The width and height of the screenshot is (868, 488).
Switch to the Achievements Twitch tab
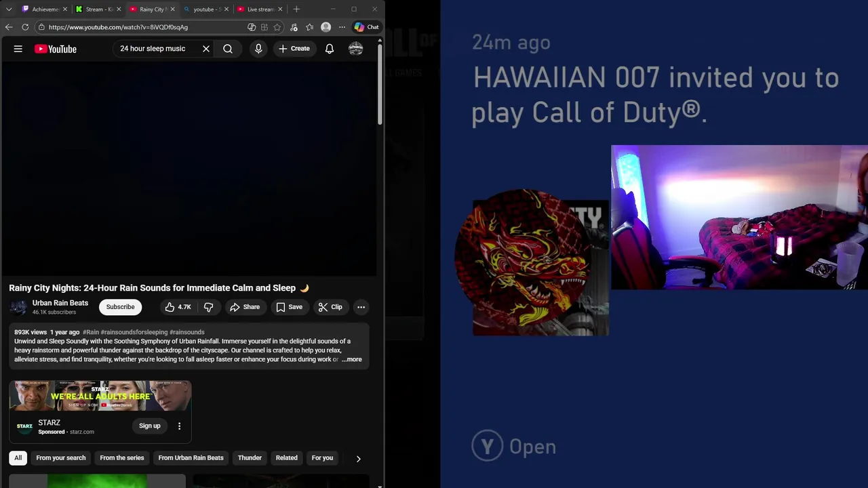pos(44,9)
